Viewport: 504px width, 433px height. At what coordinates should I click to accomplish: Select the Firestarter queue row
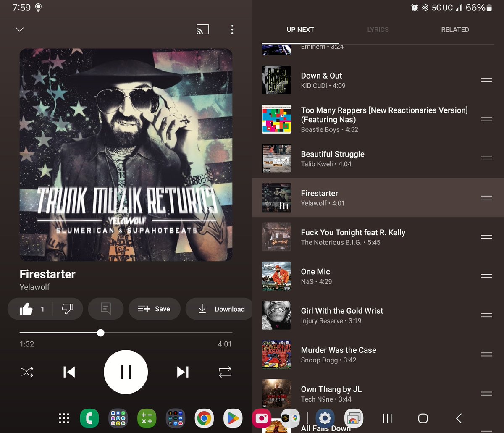[378, 197]
